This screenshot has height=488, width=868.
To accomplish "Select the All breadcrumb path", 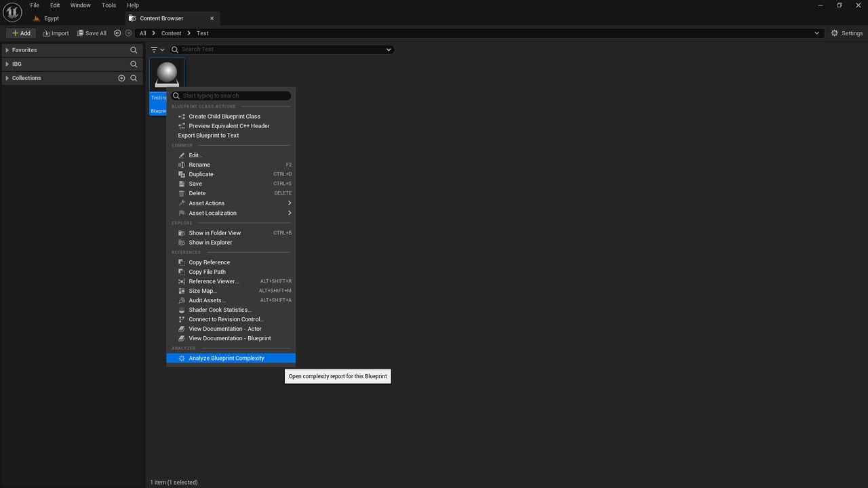I will point(142,33).
